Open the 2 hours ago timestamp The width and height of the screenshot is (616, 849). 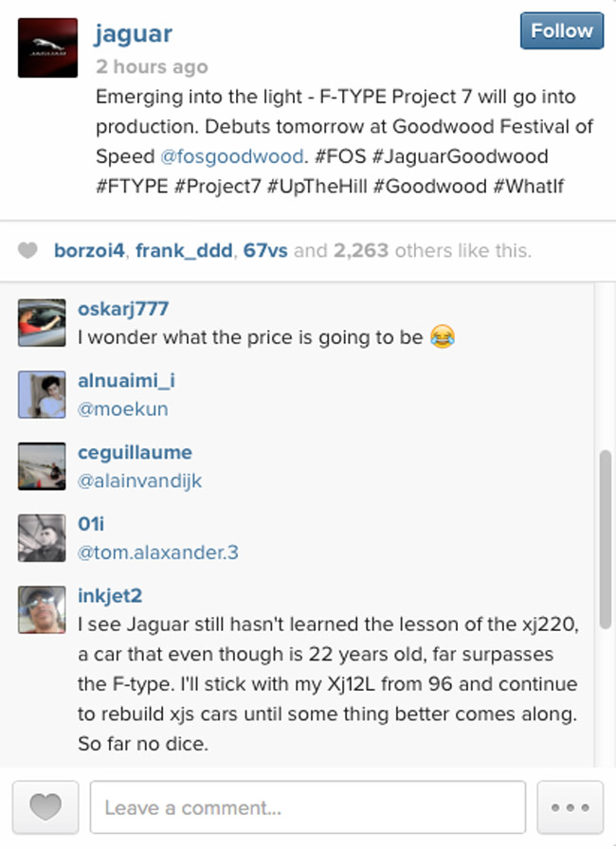pos(152,67)
